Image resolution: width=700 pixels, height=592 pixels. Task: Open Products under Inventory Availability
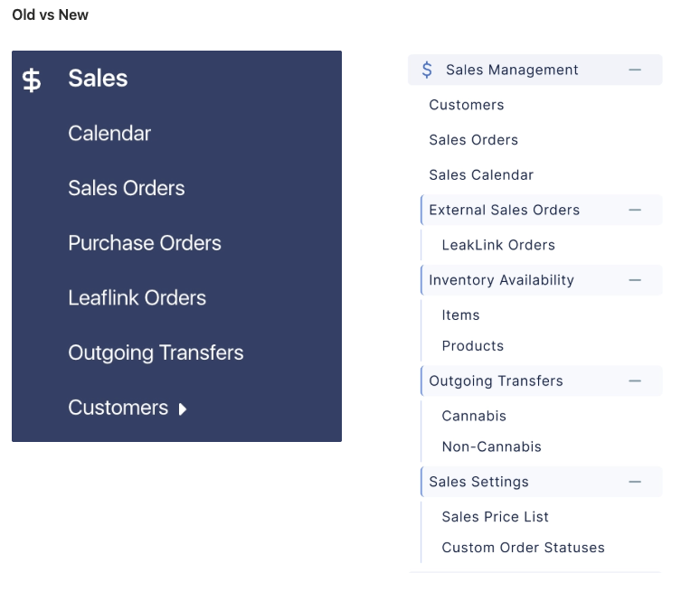pyautogui.click(x=473, y=346)
